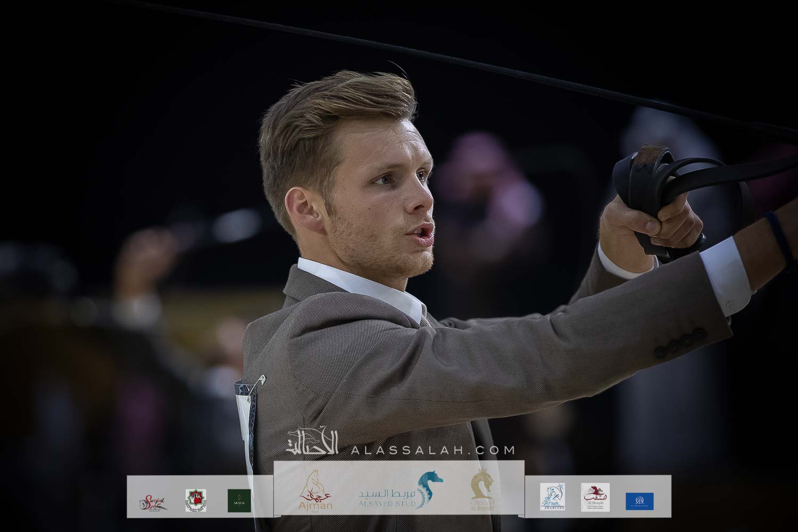Click the blue Al Arabia logo
This screenshot has width=798, height=532.
(639, 501)
